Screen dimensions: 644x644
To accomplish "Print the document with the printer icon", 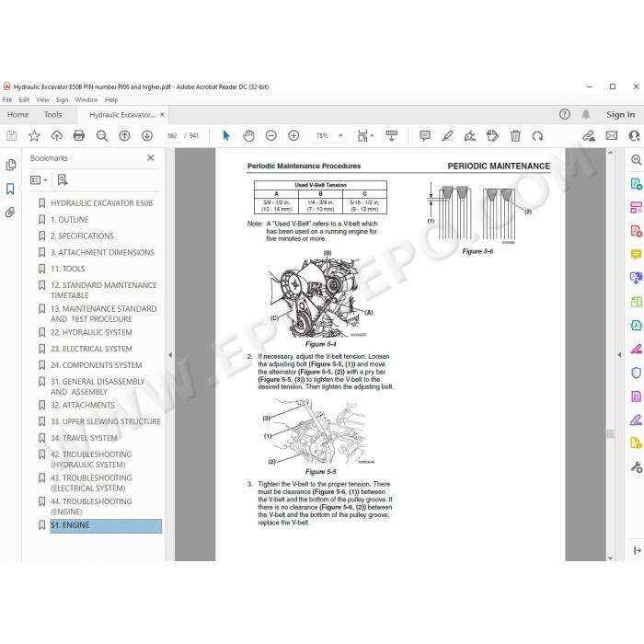I will tap(79, 135).
